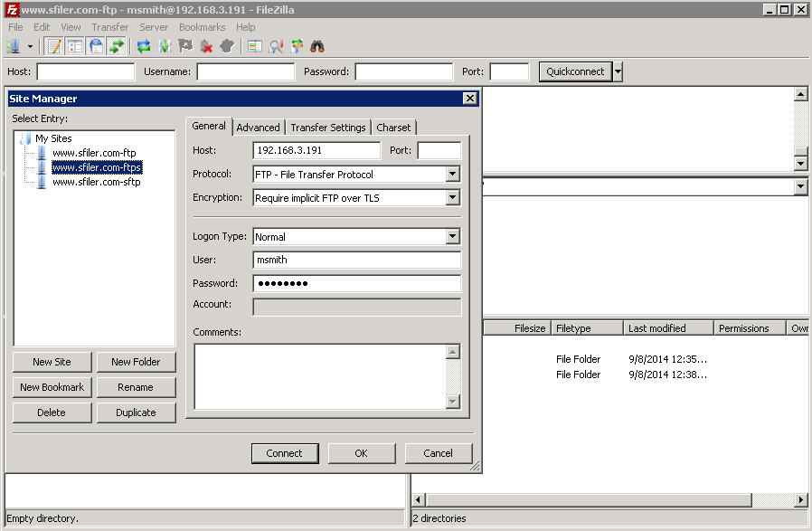Toggle remote directory tree display icon
Image resolution: width=812 pixels, height=531 pixels.
97,47
